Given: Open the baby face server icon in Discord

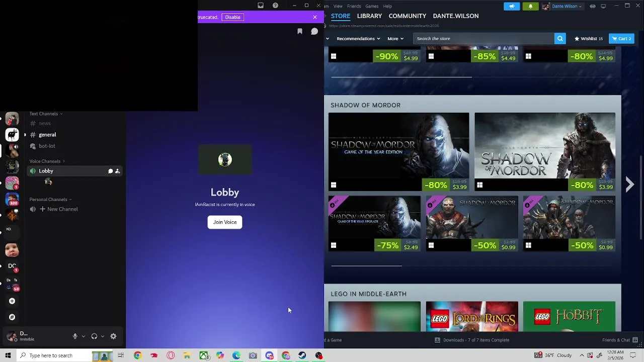Looking at the screenshot, I should pos(12,250).
